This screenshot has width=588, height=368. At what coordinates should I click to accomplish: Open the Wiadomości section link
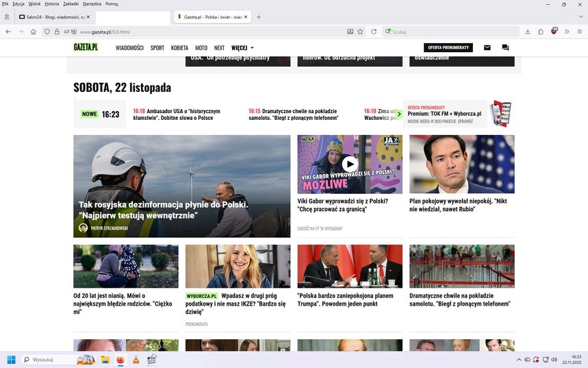click(129, 48)
